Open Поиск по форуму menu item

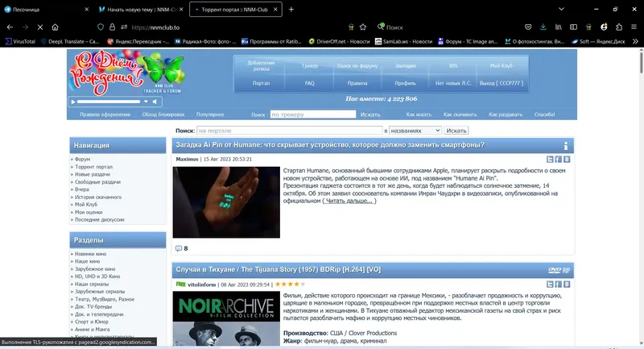click(x=357, y=66)
